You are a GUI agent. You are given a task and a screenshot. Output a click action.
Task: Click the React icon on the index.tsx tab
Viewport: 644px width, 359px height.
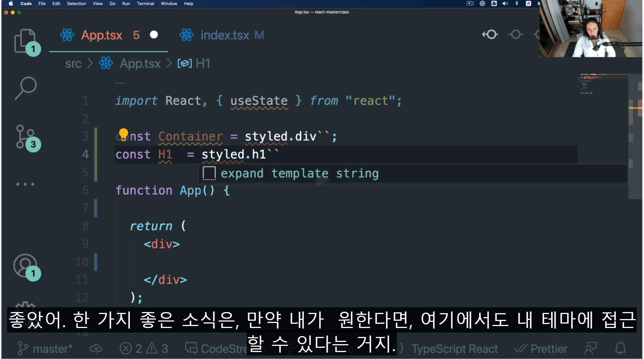pyautogui.click(x=187, y=35)
